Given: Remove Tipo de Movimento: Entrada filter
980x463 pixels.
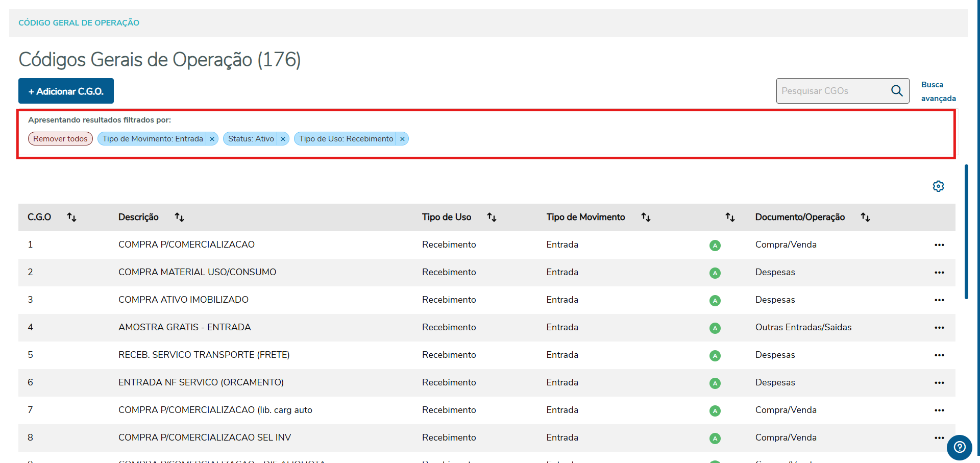Looking at the screenshot, I should [x=212, y=139].
